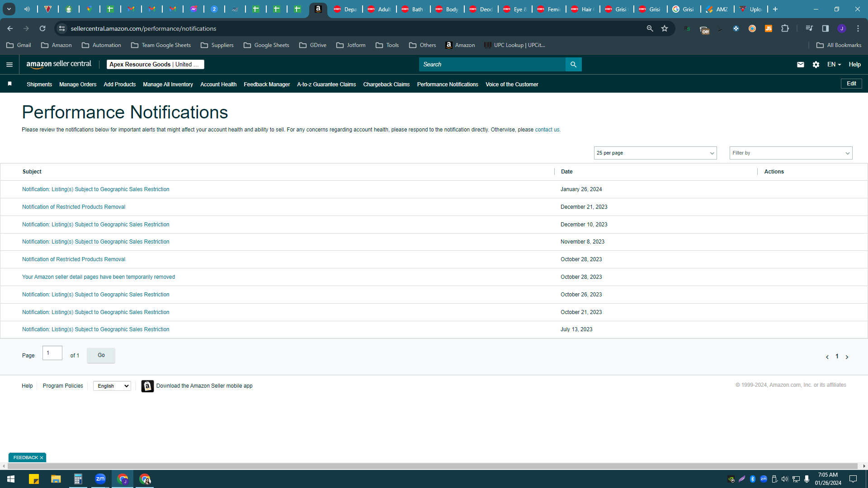
Task: Click the Program Policies footer link
Action: pos(63,386)
